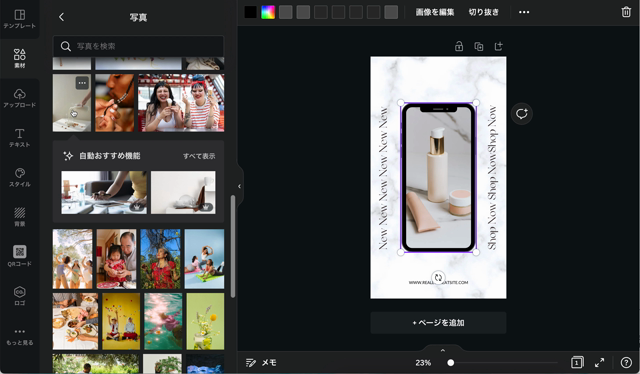Open options on the hovered photo thumbnail
Viewport: 640px width, 374px height.
pyautogui.click(x=82, y=83)
